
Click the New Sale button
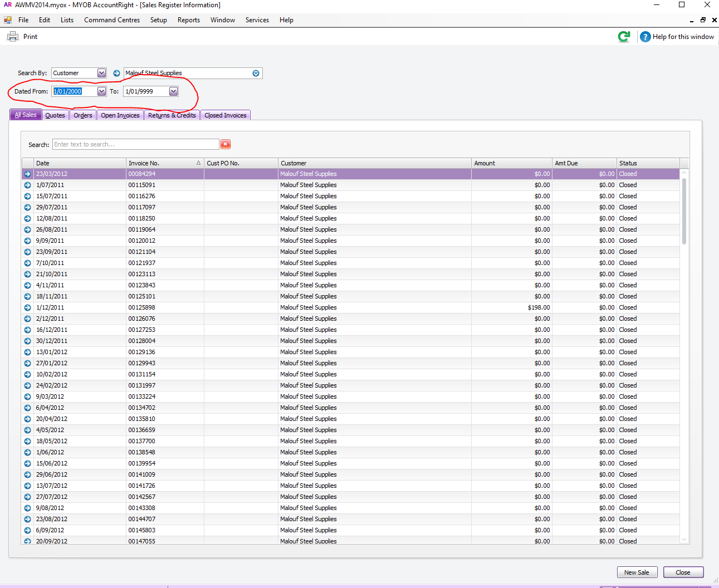(x=637, y=572)
